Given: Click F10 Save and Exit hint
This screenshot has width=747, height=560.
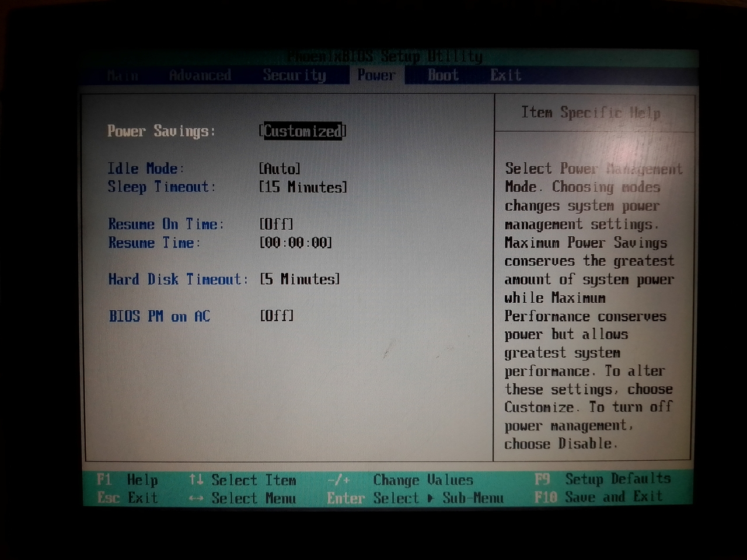Looking at the screenshot, I should point(598,497).
